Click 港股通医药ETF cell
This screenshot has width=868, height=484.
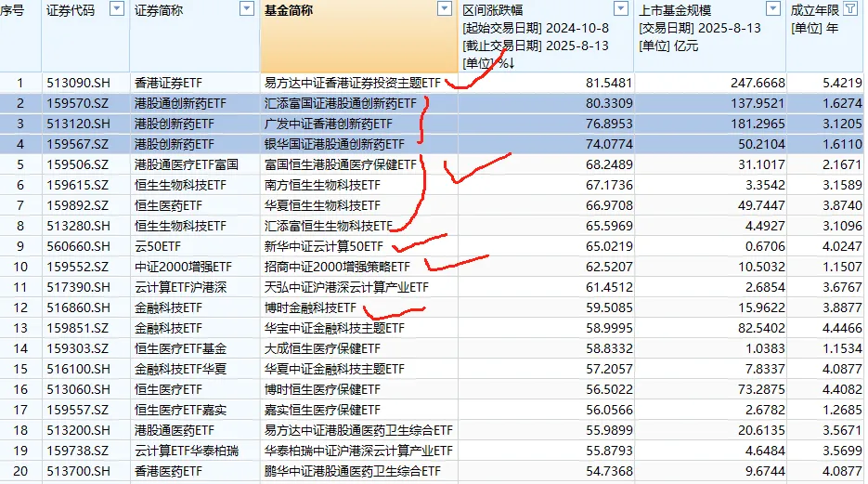point(175,430)
